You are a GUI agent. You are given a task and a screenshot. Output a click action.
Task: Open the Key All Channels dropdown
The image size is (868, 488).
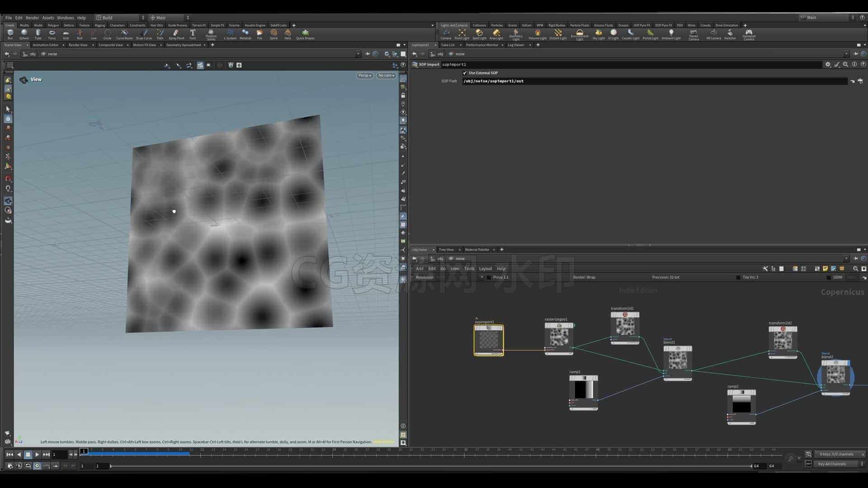point(840,464)
